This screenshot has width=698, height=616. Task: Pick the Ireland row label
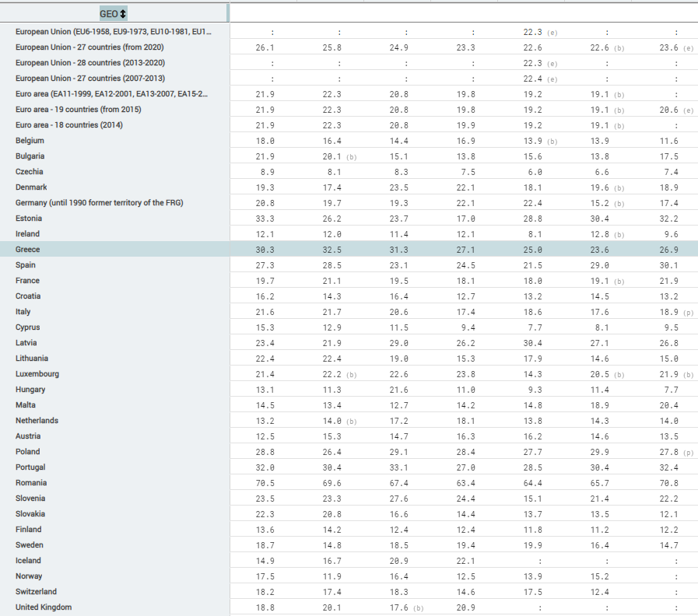point(27,234)
